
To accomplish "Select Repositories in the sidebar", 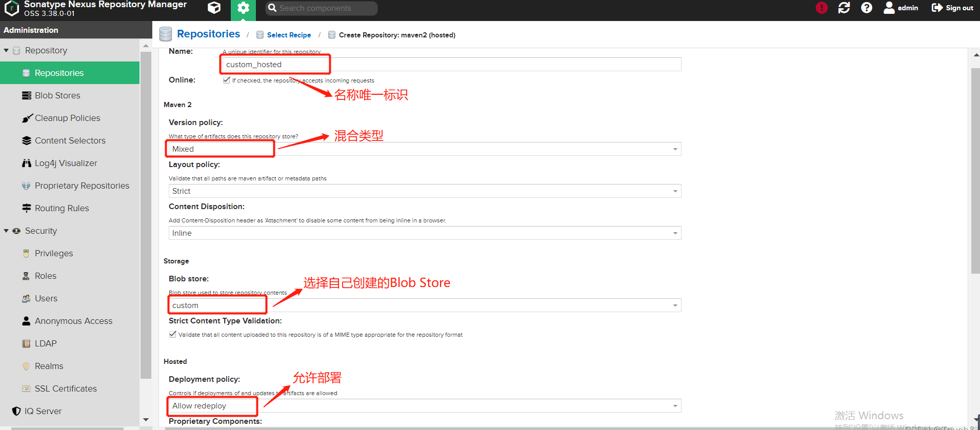I will click(x=70, y=73).
